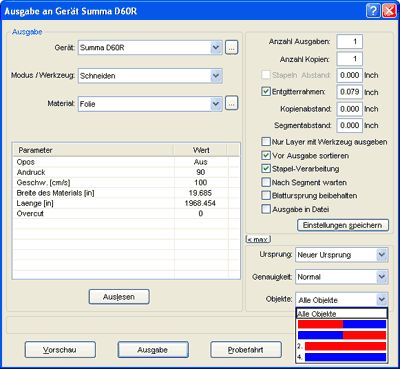
Task: Open the Genauigkeit dropdown set to Normal
Action: pos(382,277)
